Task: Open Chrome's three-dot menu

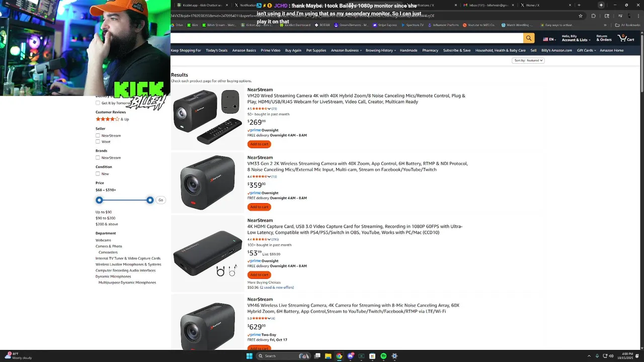Action: [x=638, y=16]
